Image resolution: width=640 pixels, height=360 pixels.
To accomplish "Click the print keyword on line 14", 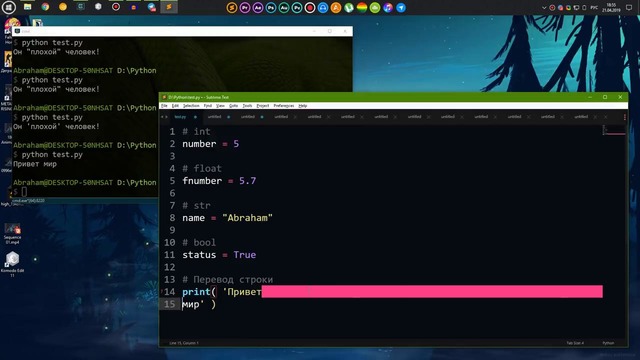I will pos(196,292).
